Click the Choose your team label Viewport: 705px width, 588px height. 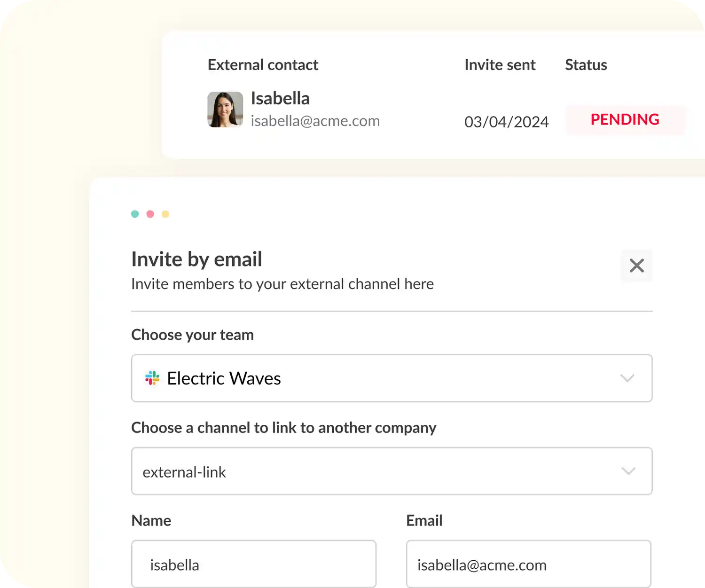pos(193,335)
